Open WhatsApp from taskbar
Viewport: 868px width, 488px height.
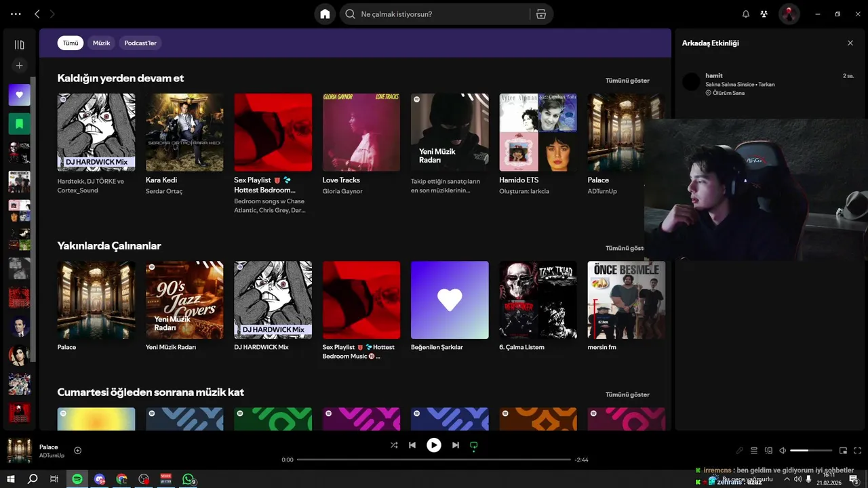pos(189,479)
